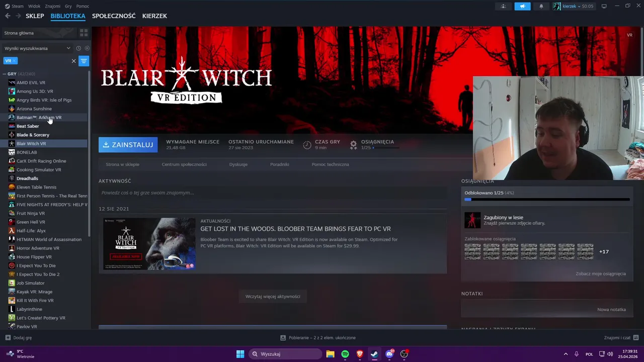Select Batman: Arkham VR in list

[44, 118]
